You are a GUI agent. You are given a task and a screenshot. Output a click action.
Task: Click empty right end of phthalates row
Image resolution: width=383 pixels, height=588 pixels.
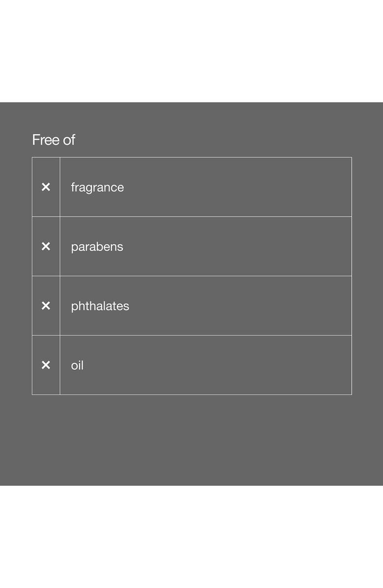click(x=304, y=306)
